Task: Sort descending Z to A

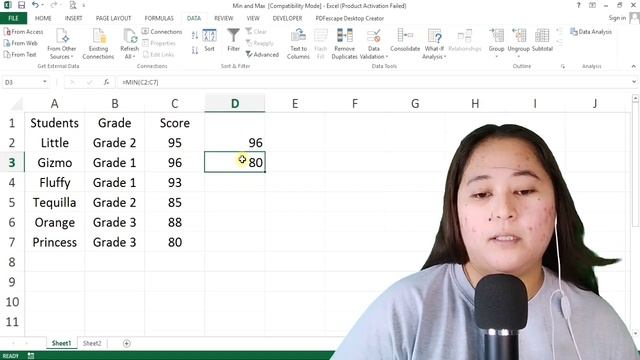Action: pyautogui.click(x=195, y=51)
